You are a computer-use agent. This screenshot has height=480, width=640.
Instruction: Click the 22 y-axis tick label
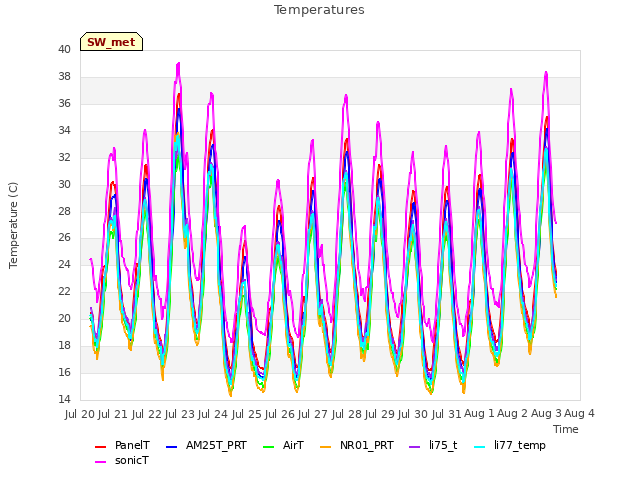point(64,291)
